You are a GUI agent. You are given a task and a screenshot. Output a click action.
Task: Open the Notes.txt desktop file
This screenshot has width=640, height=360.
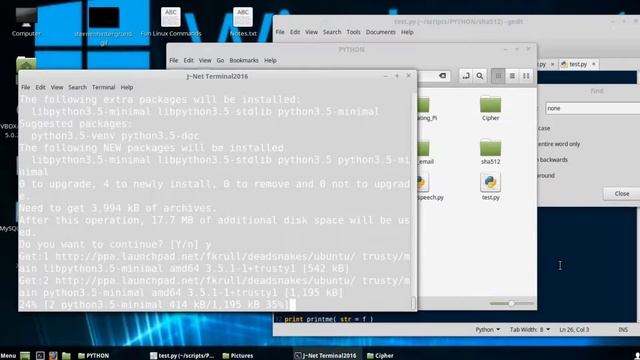[x=243, y=22]
